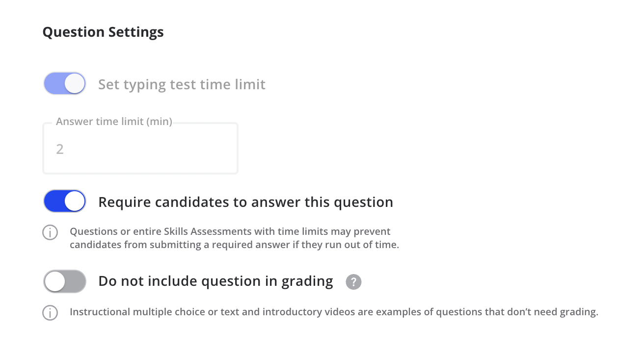The width and height of the screenshot is (644, 352).
Task: Click the help question mark icon beside grading
Action: point(353,282)
